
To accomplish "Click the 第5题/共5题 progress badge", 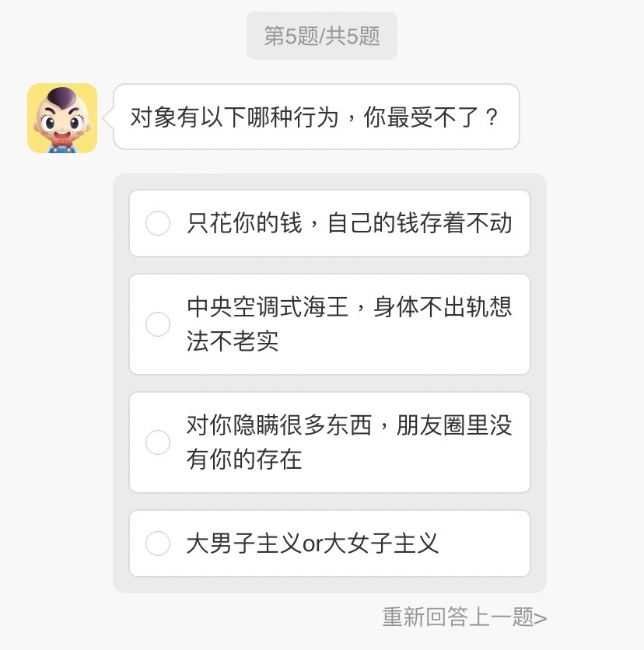I will [322, 37].
